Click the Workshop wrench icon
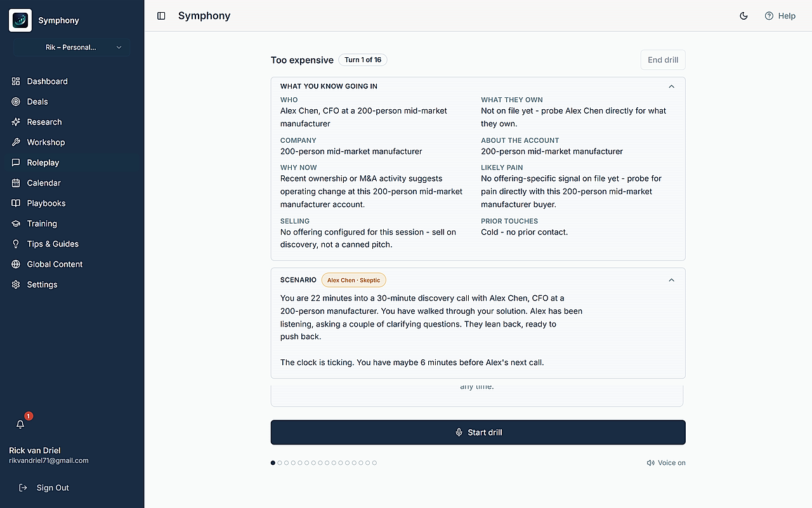This screenshot has width=812, height=508. pos(16,142)
